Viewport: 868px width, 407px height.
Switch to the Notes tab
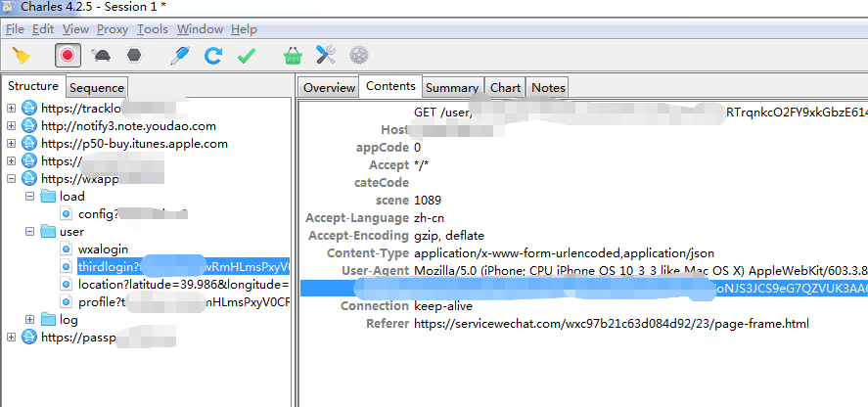pos(548,87)
